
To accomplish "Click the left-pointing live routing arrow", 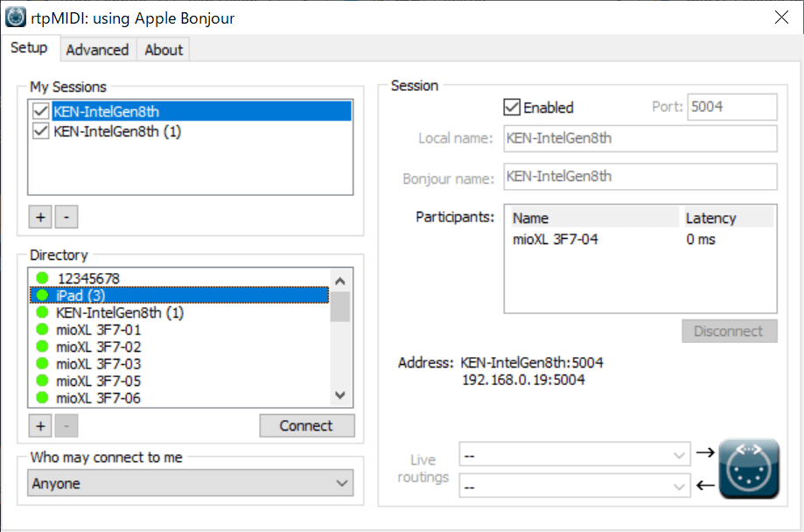I will 705,485.
